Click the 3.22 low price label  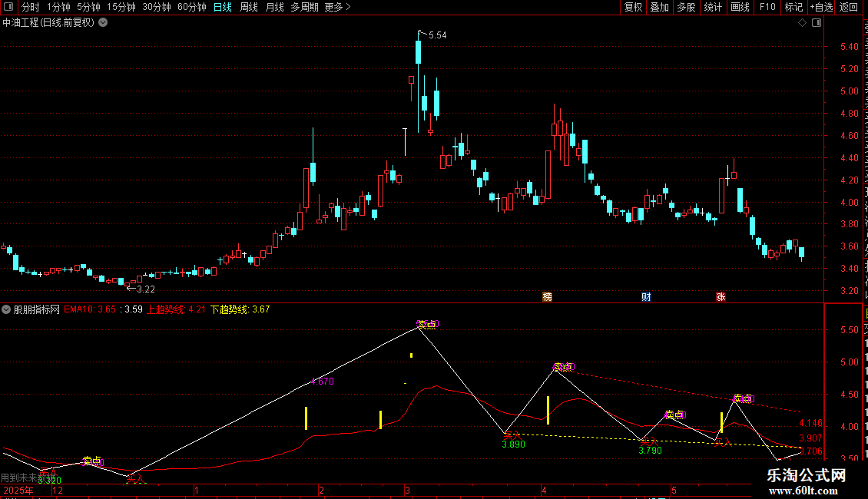(146, 289)
